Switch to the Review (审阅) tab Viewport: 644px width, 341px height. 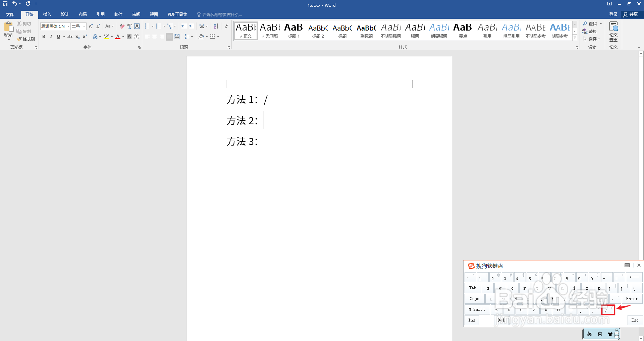(x=136, y=14)
